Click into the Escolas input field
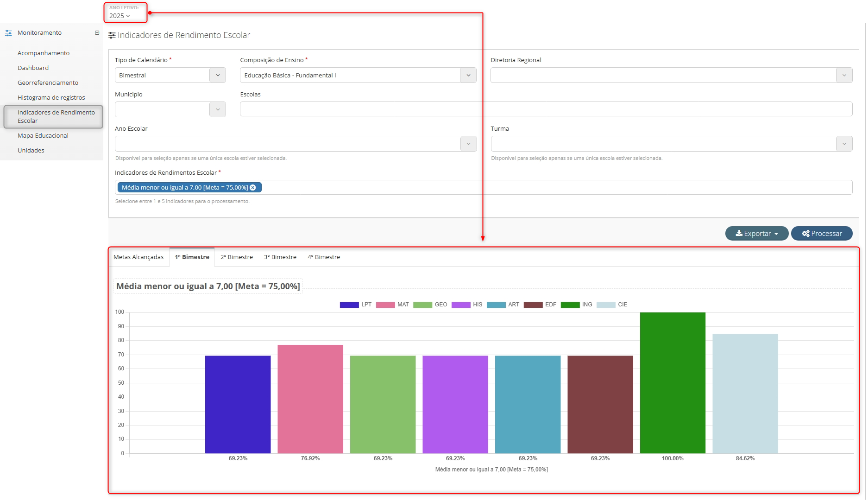 546,109
